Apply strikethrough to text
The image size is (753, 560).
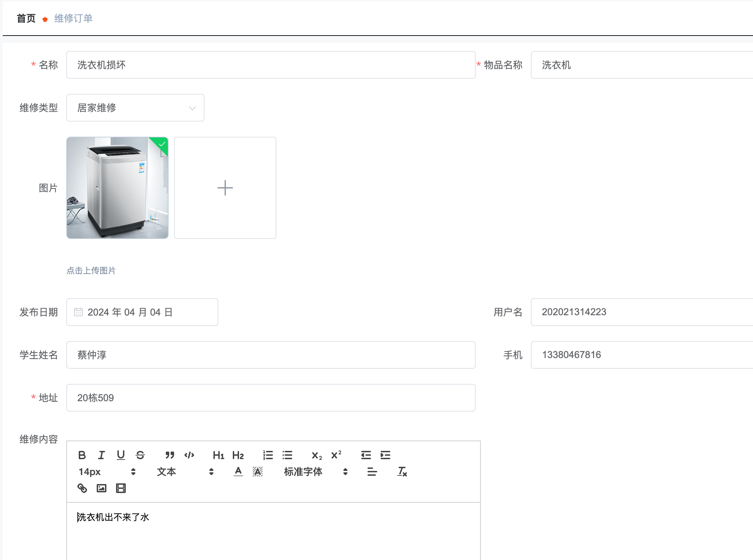tap(140, 455)
